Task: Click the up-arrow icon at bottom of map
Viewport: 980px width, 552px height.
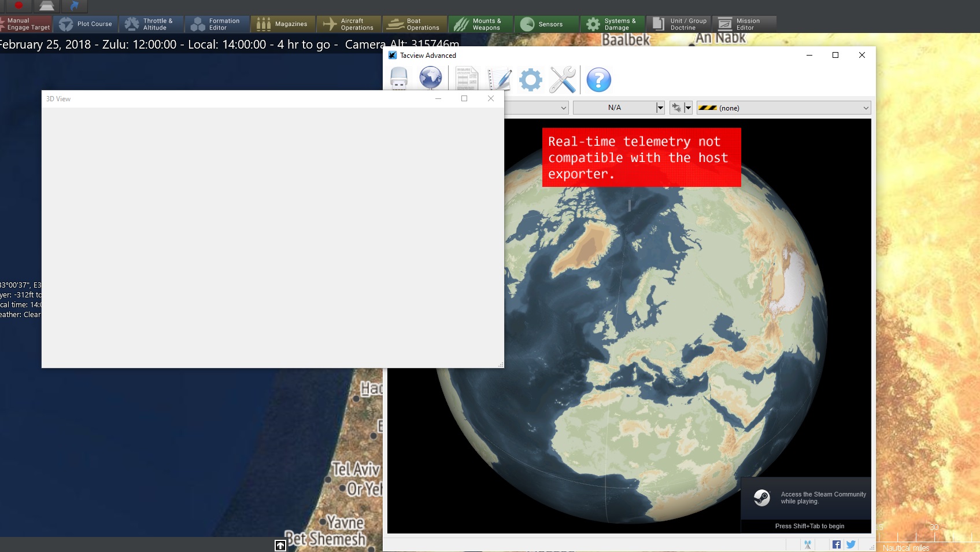Action: (x=280, y=546)
